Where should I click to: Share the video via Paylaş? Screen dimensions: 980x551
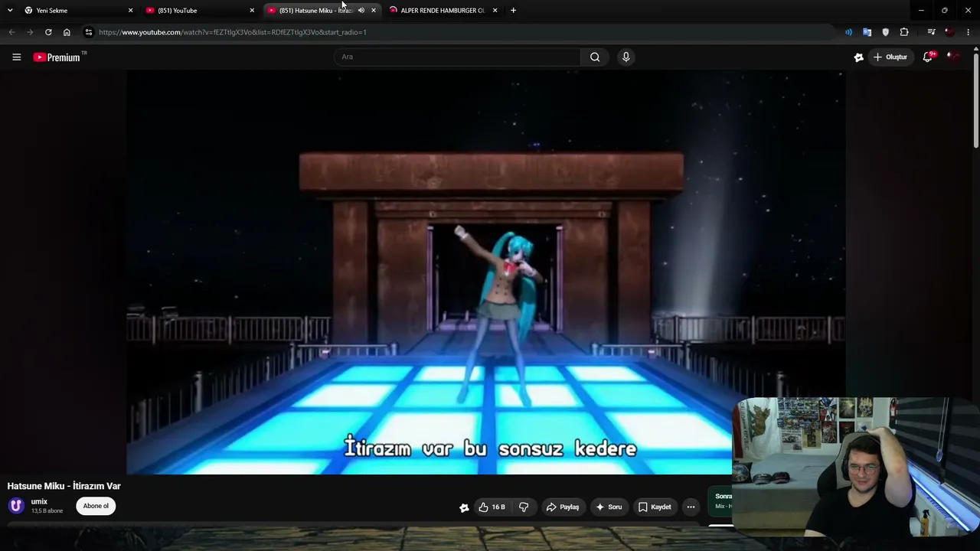[562, 507]
